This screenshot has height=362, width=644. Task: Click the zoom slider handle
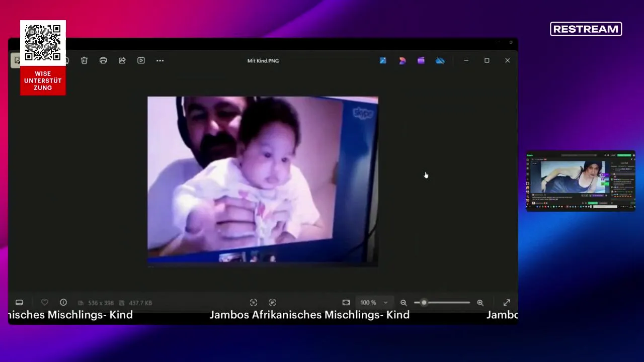(424, 303)
